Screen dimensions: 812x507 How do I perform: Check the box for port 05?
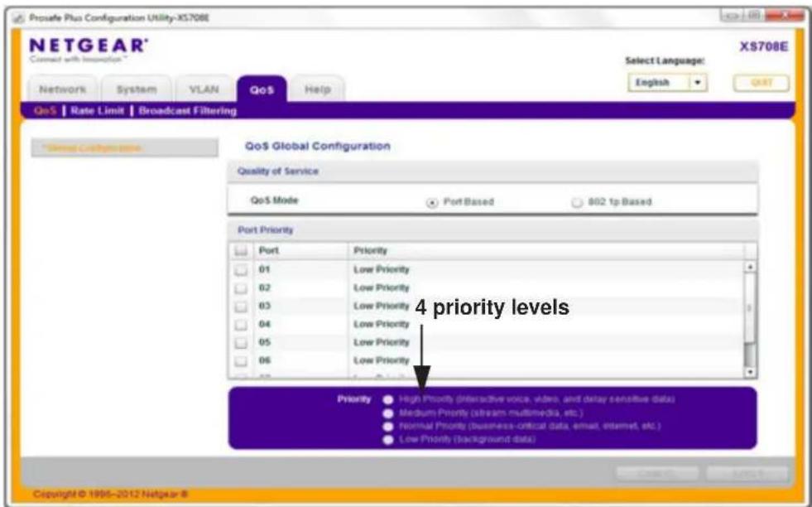(241, 343)
